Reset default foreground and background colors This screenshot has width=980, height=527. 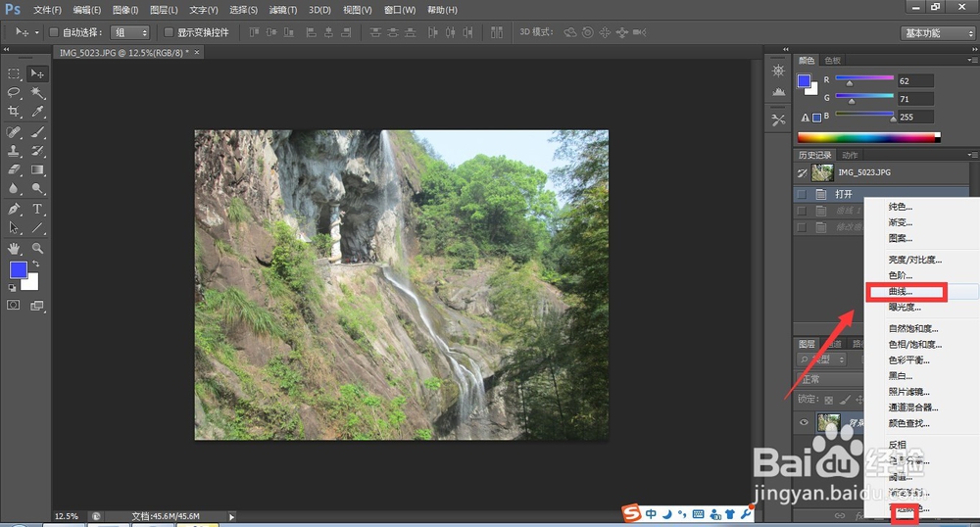point(12,288)
